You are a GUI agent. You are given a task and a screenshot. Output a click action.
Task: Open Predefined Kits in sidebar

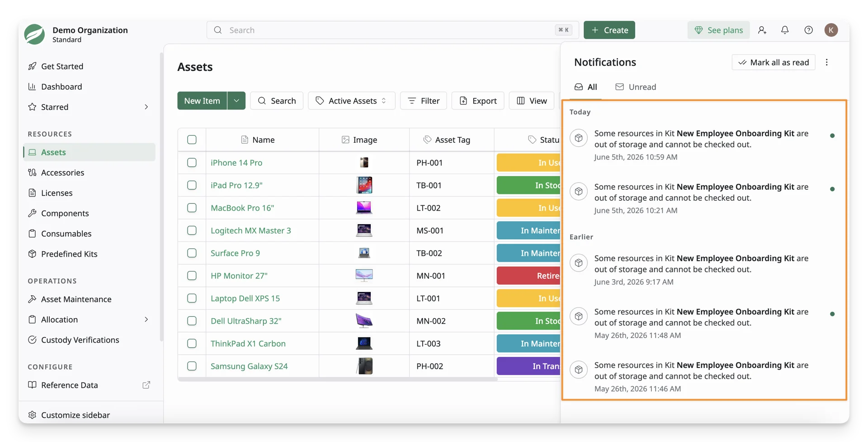coord(69,254)
